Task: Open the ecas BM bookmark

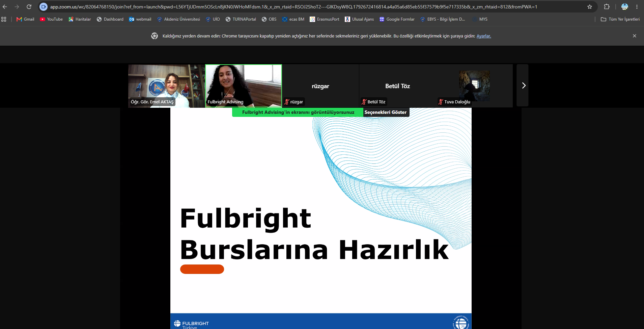Action: (x=293, y=19)
